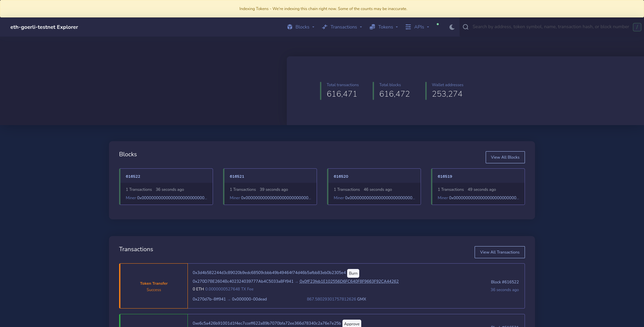Click the Token Transfer status label
Screen dimensions: 644x327
click(x=154, y=283)
